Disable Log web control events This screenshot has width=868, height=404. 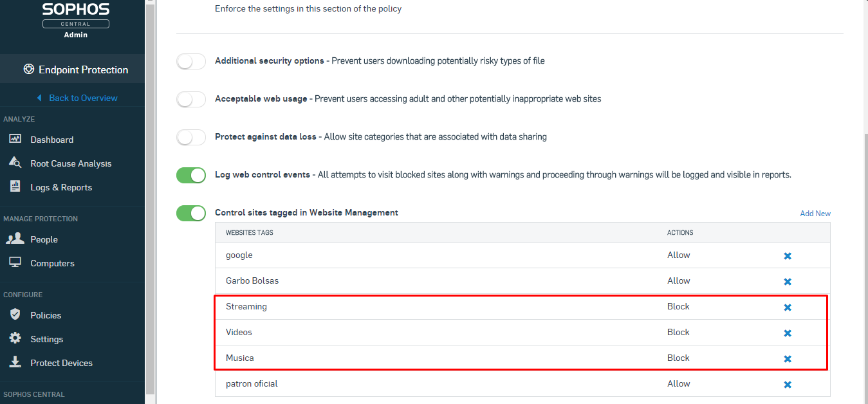pyautogui.click(x=190, y=175)
